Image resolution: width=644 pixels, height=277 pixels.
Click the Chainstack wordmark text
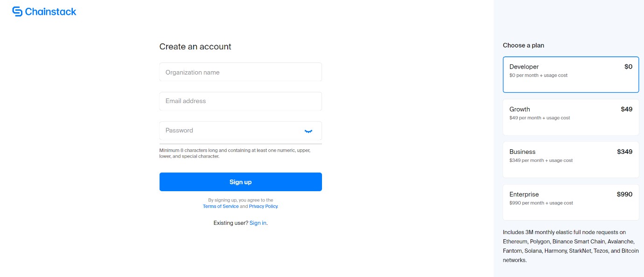[x=50, y=12]
